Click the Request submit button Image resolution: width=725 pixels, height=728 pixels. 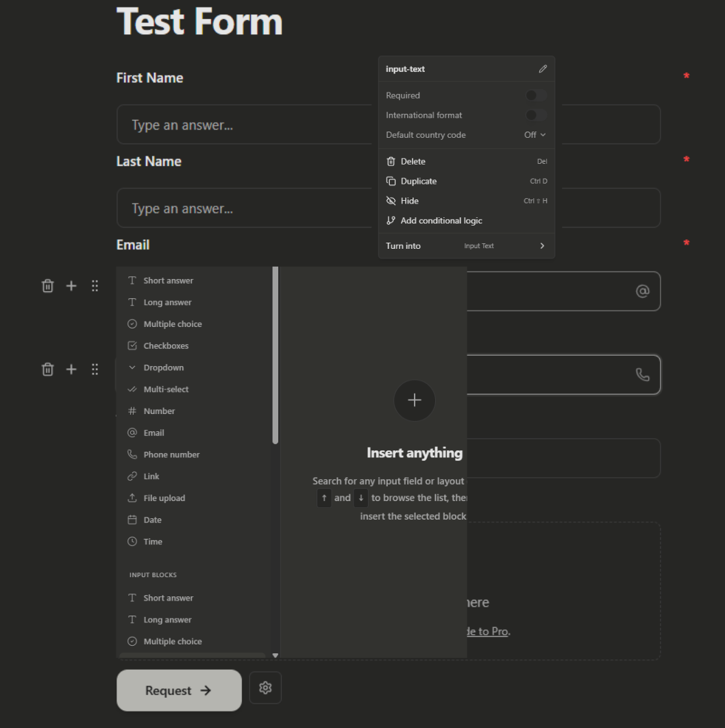(179, 690)
